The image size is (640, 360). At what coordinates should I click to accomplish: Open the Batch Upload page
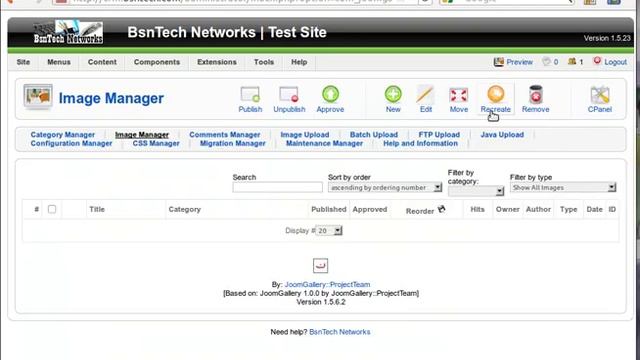373,135
